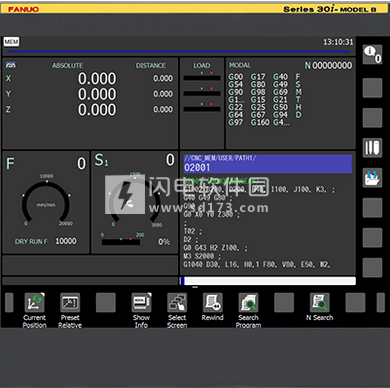
Task: Click the X axis absolute value 0.000
Action: pos(97,79)
